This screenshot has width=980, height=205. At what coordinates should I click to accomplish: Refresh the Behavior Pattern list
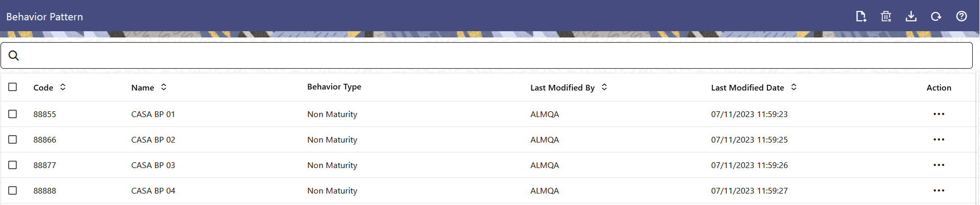point(936,17)
